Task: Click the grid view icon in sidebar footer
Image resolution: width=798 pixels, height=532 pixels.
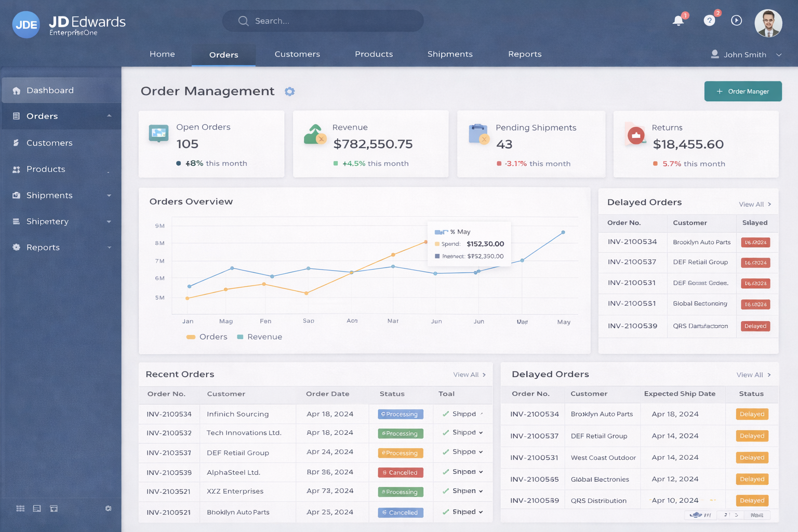Action: click(x=20, y=509)
